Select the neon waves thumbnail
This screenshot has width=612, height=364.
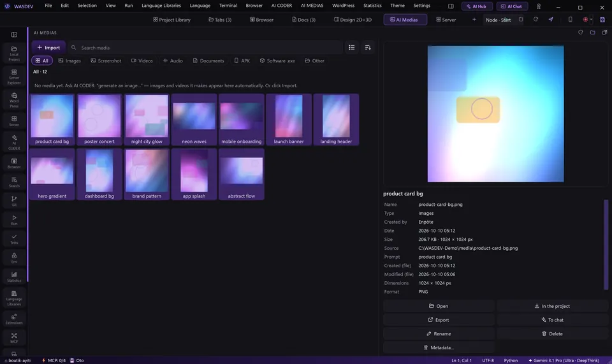pos(194,119)
